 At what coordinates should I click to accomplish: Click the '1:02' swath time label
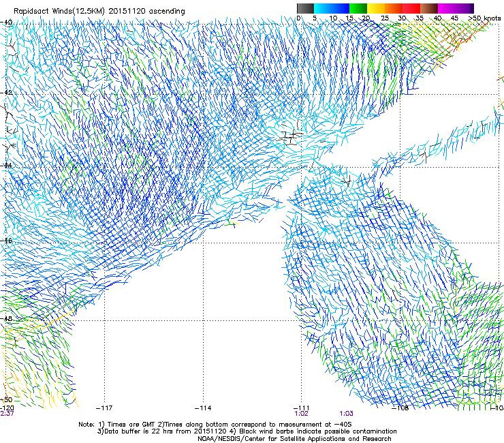301,414
